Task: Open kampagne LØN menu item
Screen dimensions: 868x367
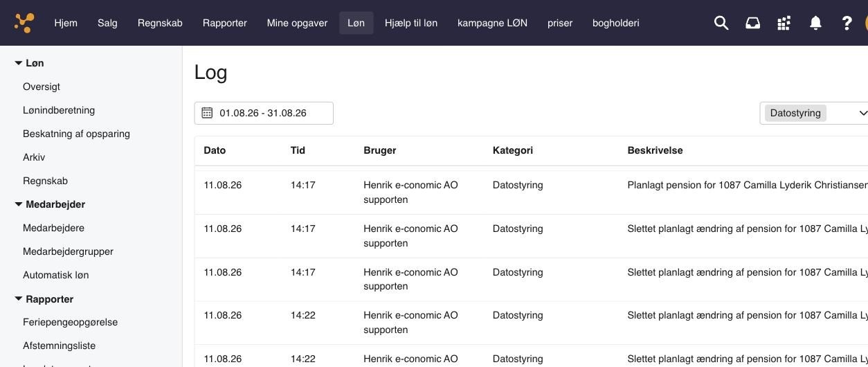Action: click(x=492, y=23)
